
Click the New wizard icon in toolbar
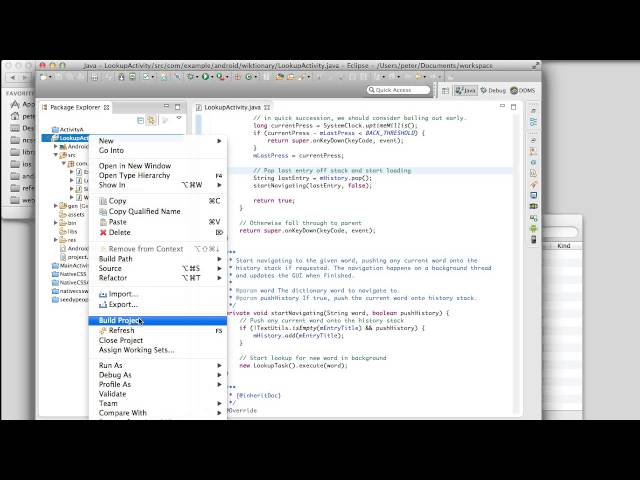(x=43, y=76)
